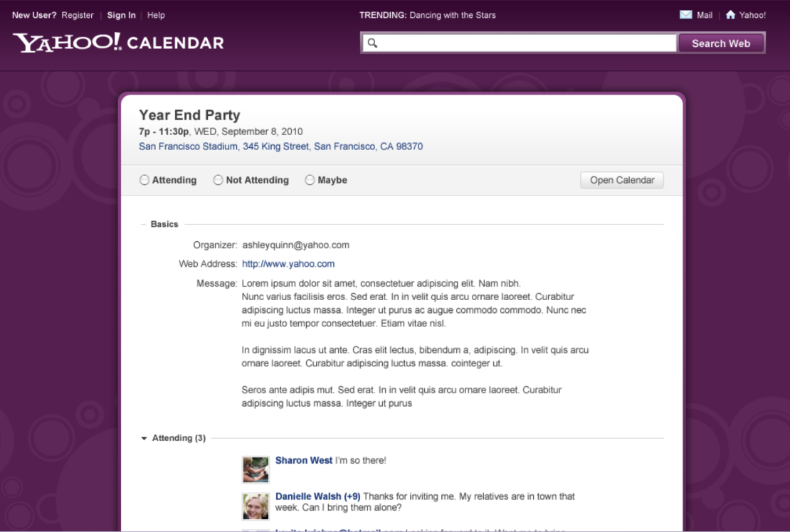Go to Yahoo! home text link

tap(753, 15)
